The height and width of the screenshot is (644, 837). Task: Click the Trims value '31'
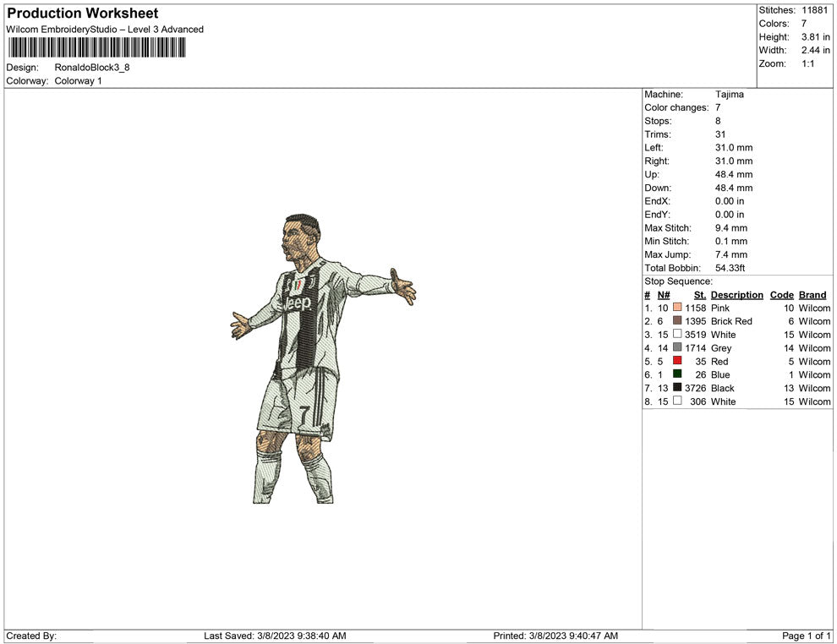(x=720, y=134)
